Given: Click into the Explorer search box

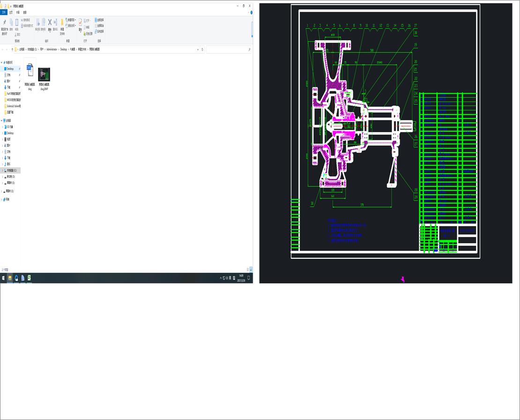Looking at the screenshot, I should [229, 49].
